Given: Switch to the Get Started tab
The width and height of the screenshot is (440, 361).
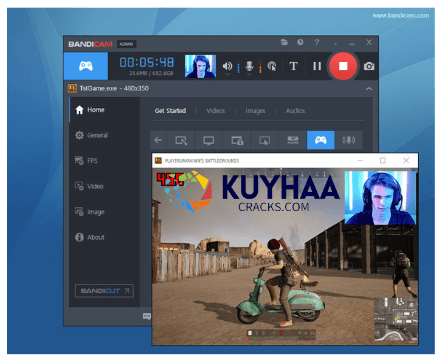Looking at the screenshot, I should tap(170, 110).
